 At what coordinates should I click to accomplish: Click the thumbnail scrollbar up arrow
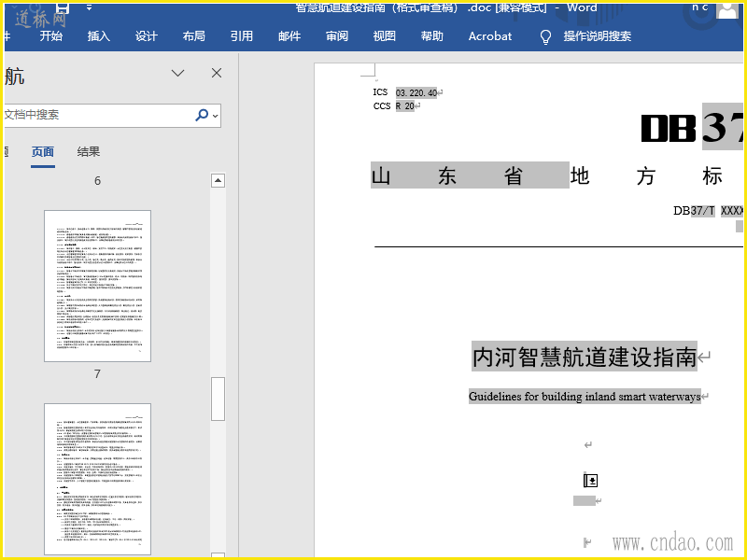point(218,180)
